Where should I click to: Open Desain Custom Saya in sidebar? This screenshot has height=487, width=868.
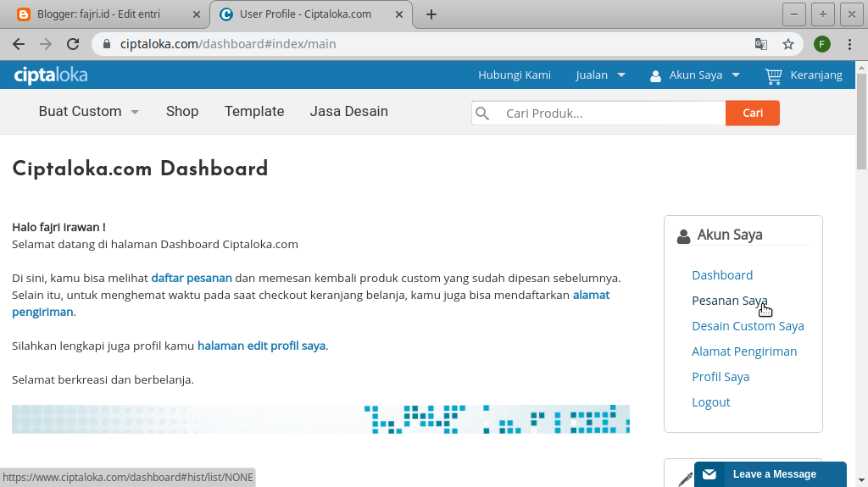[x=748, y=326]
